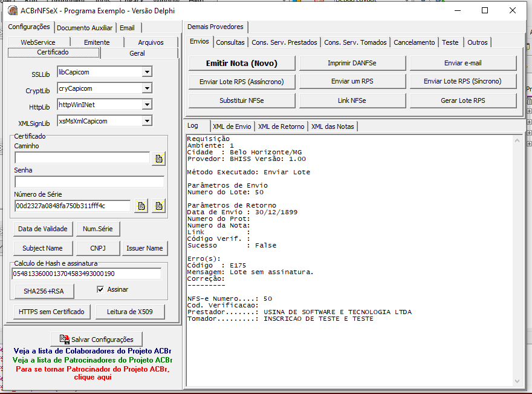Click Substituir NFSe button
This screenshot has height=394, width=532.
tap(242, 100)
